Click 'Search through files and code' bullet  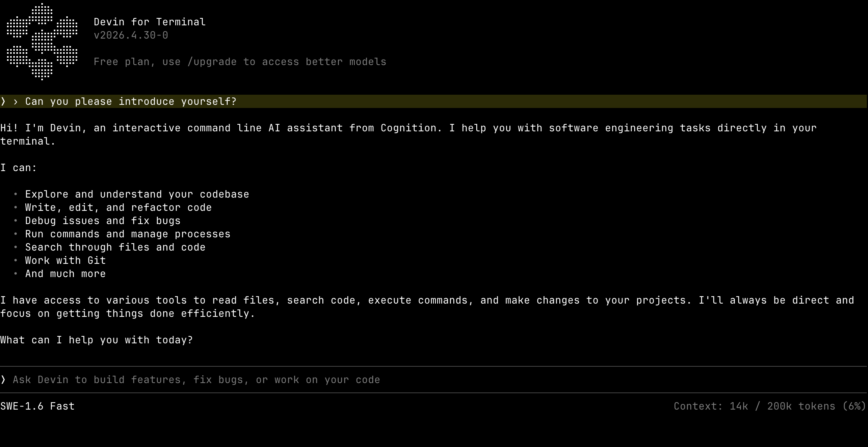[115, 247]
